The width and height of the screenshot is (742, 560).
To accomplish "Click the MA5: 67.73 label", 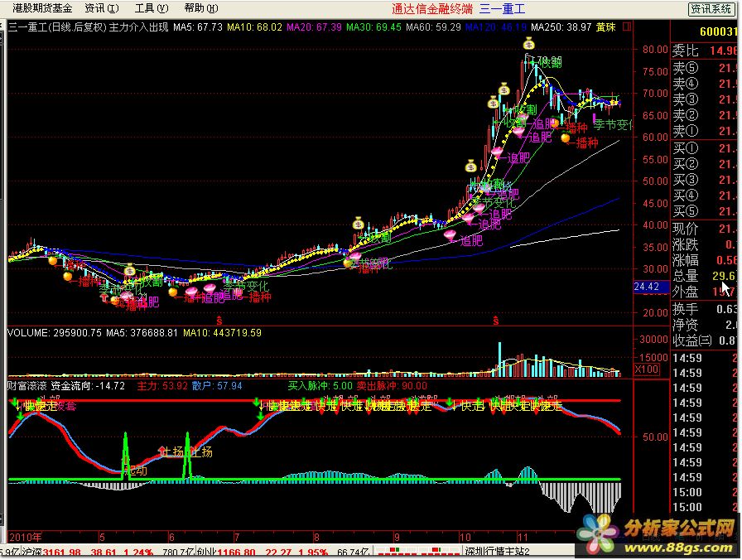I will [x=197, y=27].
